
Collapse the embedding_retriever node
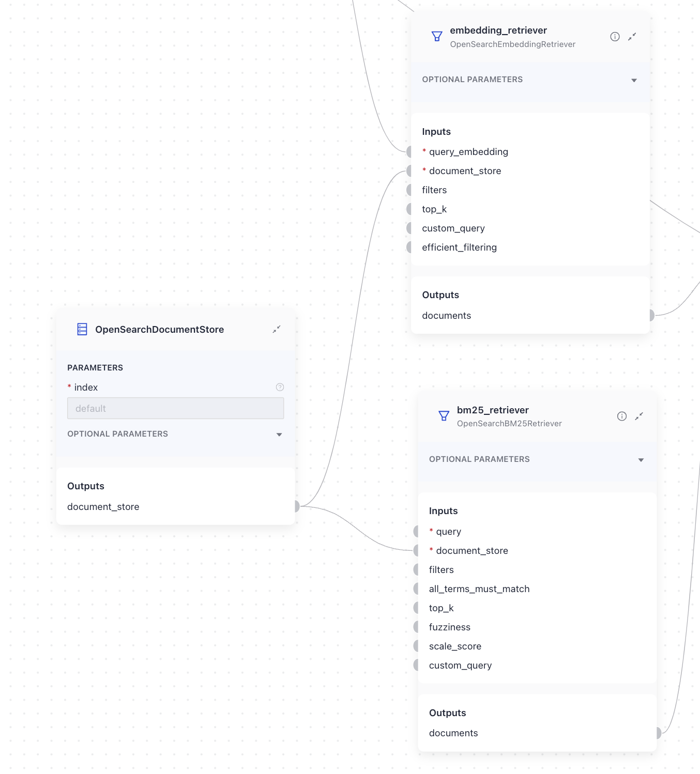coord(632,37)
